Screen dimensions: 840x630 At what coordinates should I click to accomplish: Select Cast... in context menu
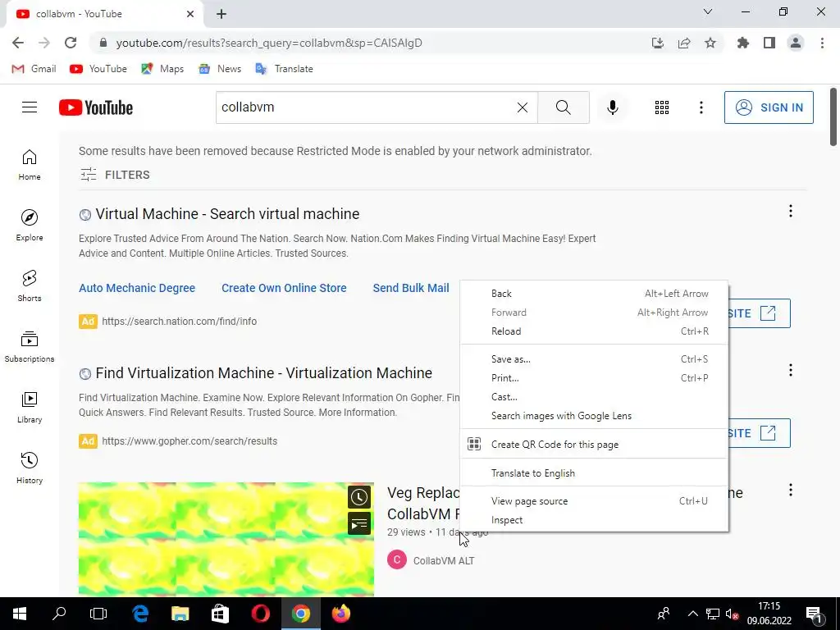594,397
